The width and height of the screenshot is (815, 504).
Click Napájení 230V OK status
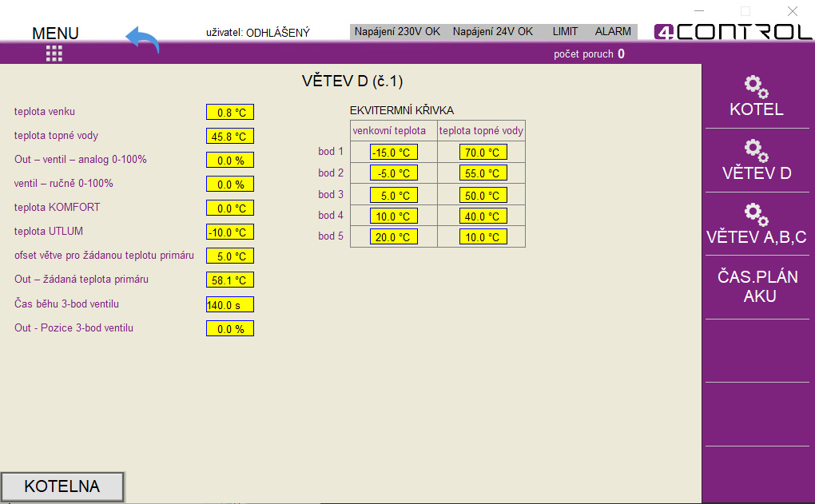[x=397, y=32]
